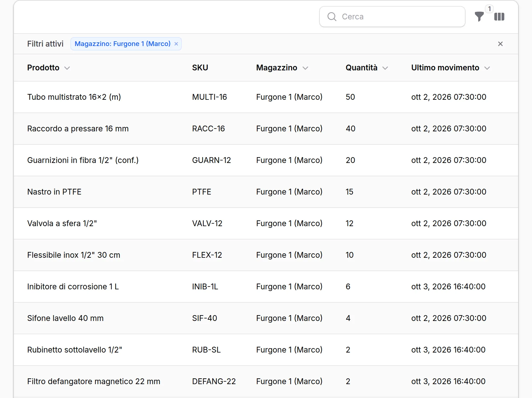Screen dimensions: 532x398
Task: Expand the Ultimo movimento column chevron
Action: click(x=487, y=68)
